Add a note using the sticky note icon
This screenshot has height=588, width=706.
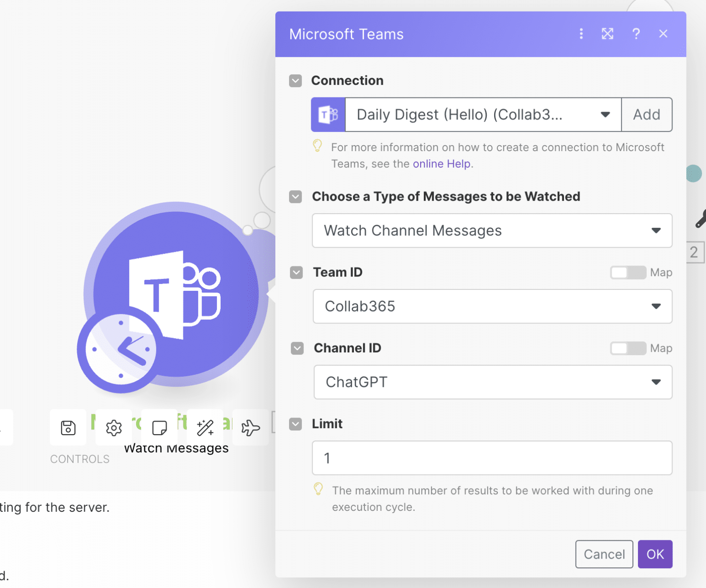pos(159,427)
